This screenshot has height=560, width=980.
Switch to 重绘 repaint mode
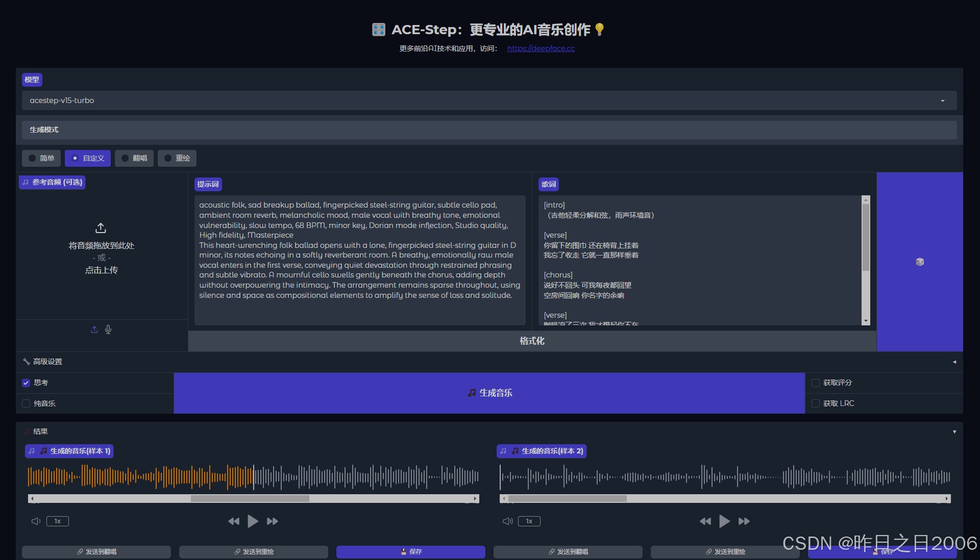(177, 158)
